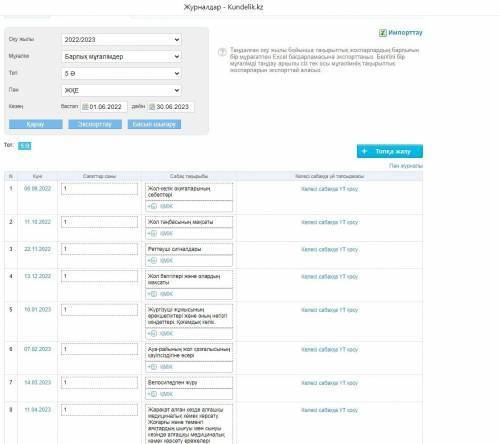Screen dimensions: 500x444
Task: Click Келесі сабаққа ҮТ қосу in row 3
Action: (329, 249)
